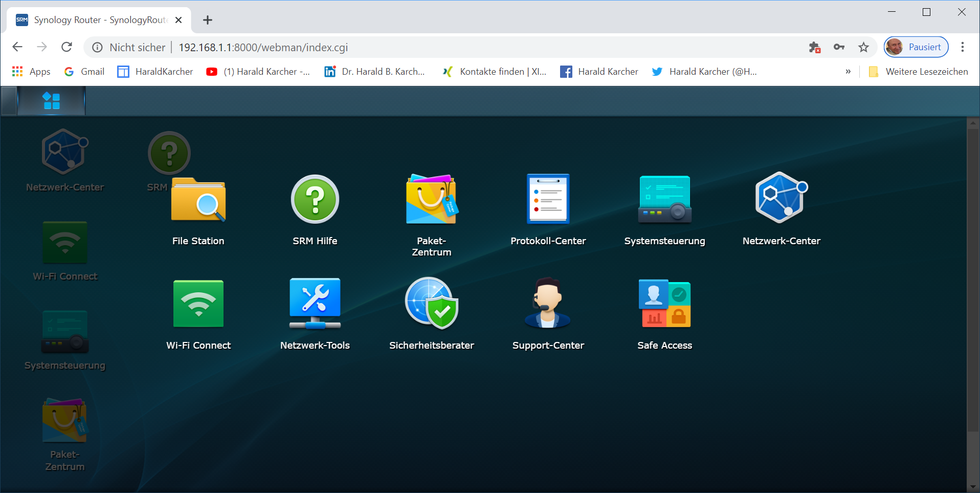Click the Pausiert profile button
The width and height of the screenshot is (980, 493).
click(x=916, y=47)
